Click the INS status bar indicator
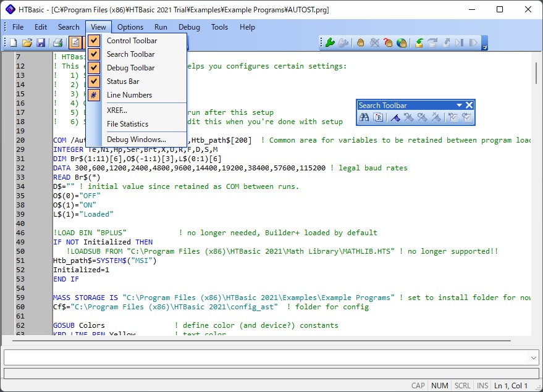This screenshot has width=543, height=392. [x=482, y=385]
